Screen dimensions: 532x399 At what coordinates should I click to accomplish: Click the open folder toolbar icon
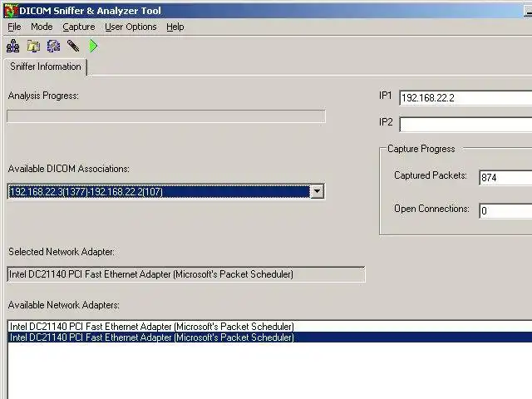coord(33,47)
